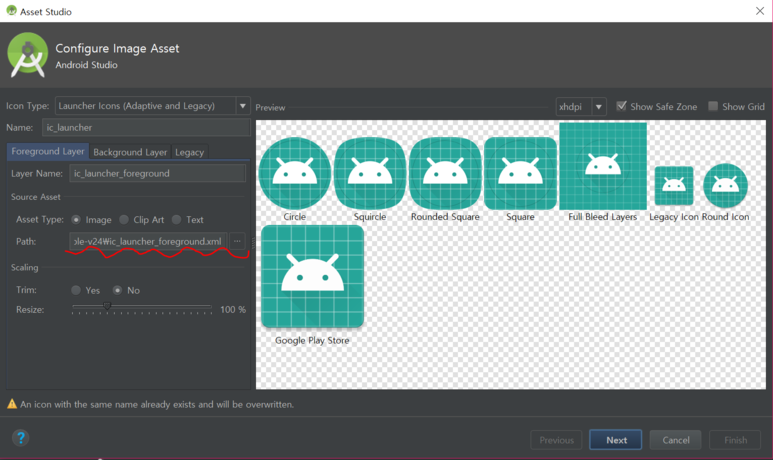Viewport: 773px width, 460px height.
Task: Click the warning triangle icon
Action: (12, 404)
